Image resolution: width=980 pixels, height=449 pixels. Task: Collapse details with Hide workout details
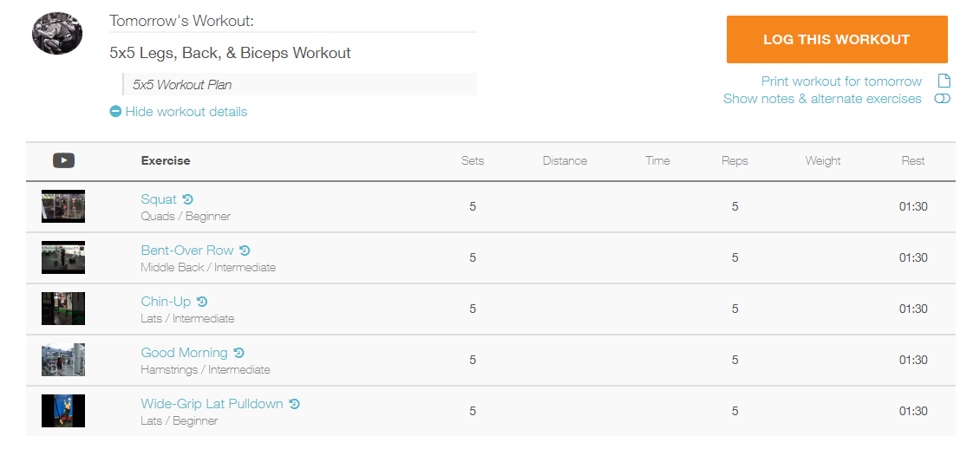tap(179, 112)
